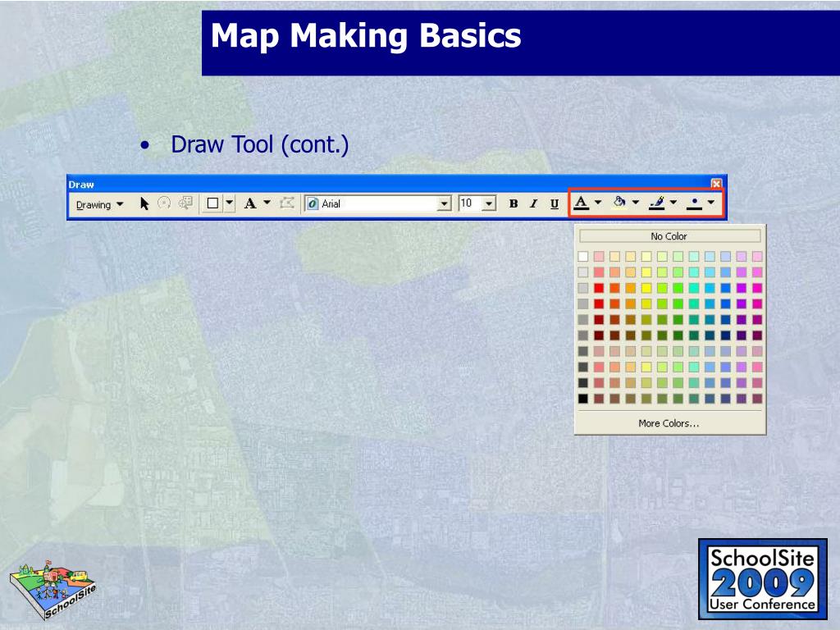Viewport: 840px width, 630px height.
Task: Click the 'Draw Tool (cont.)' bullet text
Action: (x=260, y=144)
